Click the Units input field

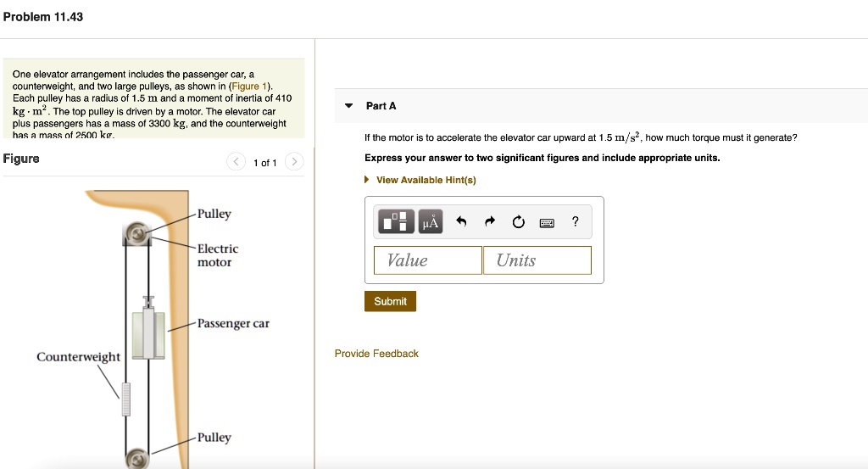pos(537,260)
